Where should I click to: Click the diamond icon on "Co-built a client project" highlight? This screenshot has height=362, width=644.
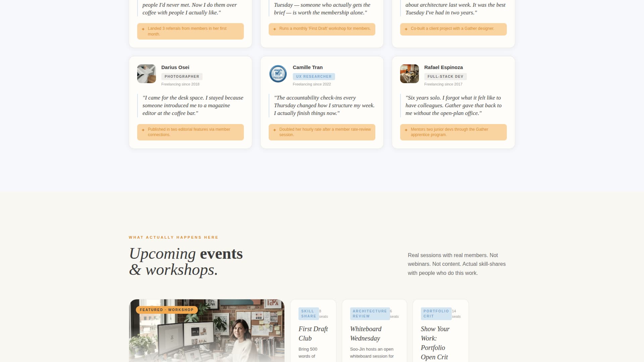tap(407, 29)
